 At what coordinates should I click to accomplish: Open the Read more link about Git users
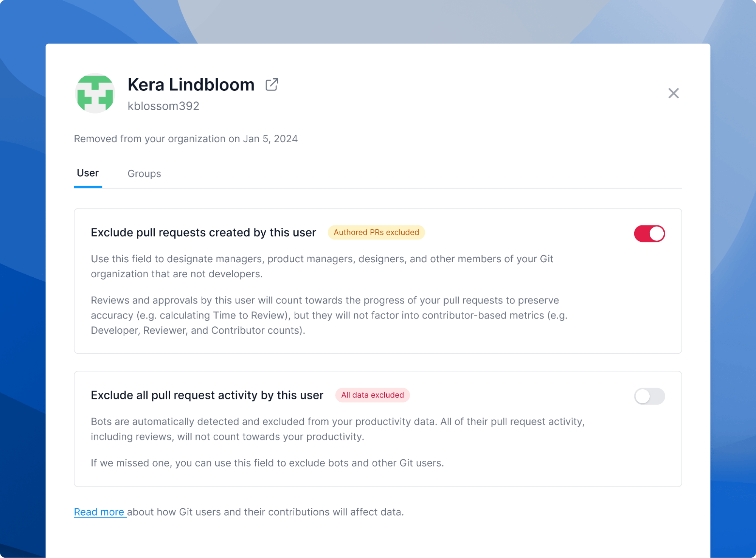click(99, 512)
